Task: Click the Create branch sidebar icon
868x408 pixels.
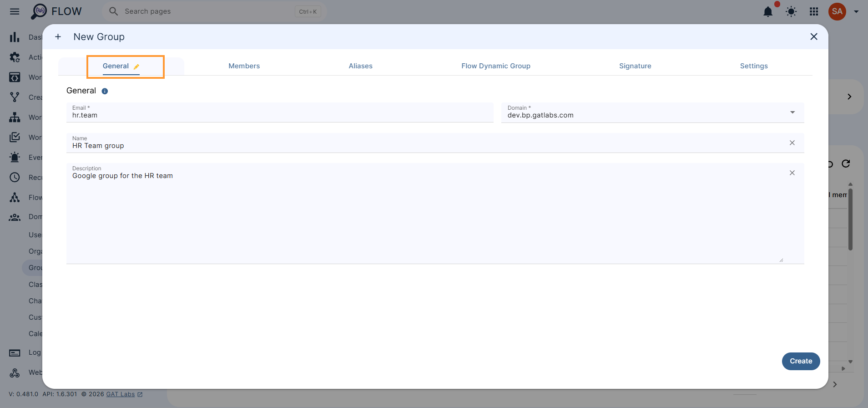Action: point(15,97)
